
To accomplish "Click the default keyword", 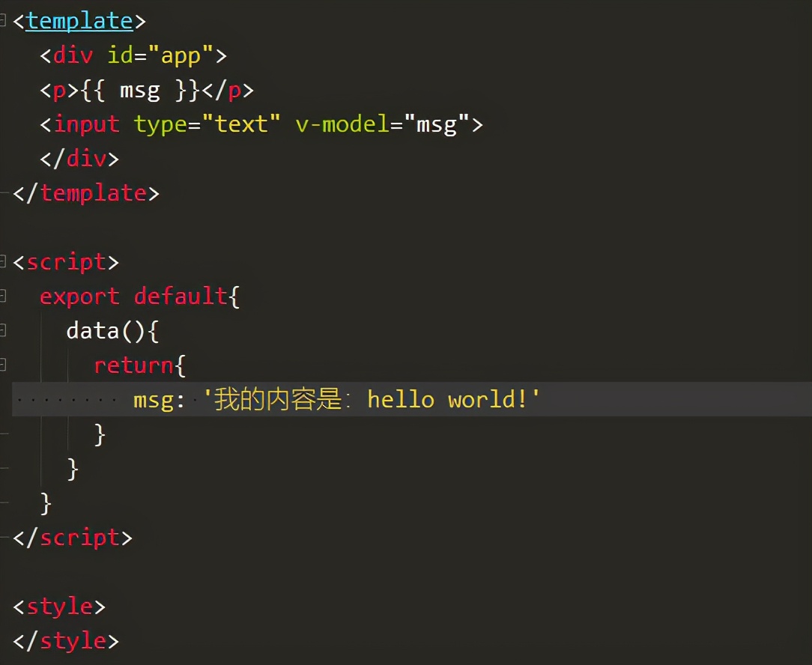I will 181,297.
